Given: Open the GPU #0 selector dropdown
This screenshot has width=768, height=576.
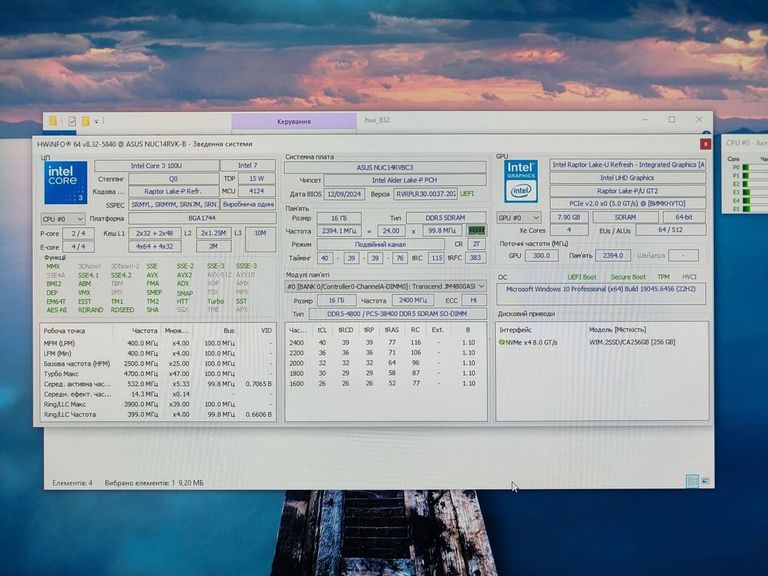Looking at the screenshot, I should (518, 217).
